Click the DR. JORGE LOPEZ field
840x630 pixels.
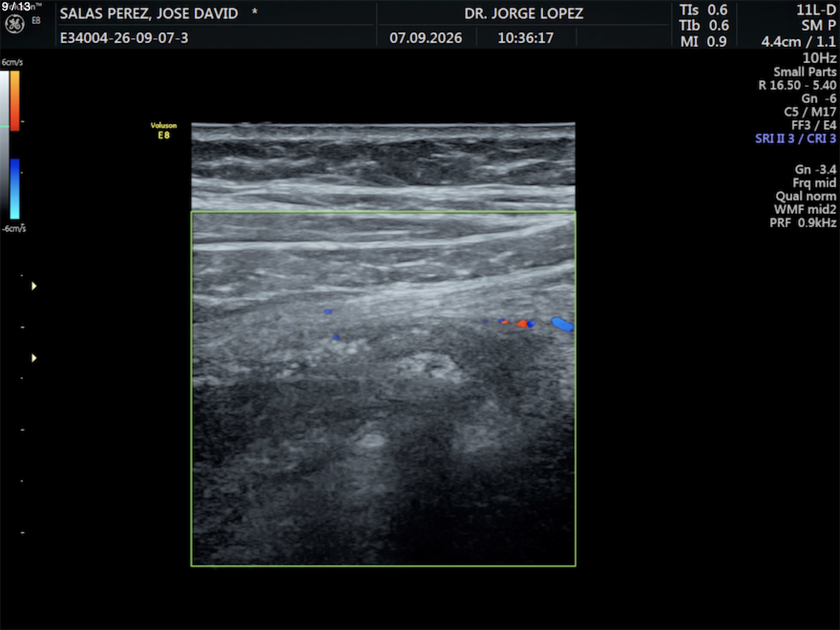pos(524,13)
